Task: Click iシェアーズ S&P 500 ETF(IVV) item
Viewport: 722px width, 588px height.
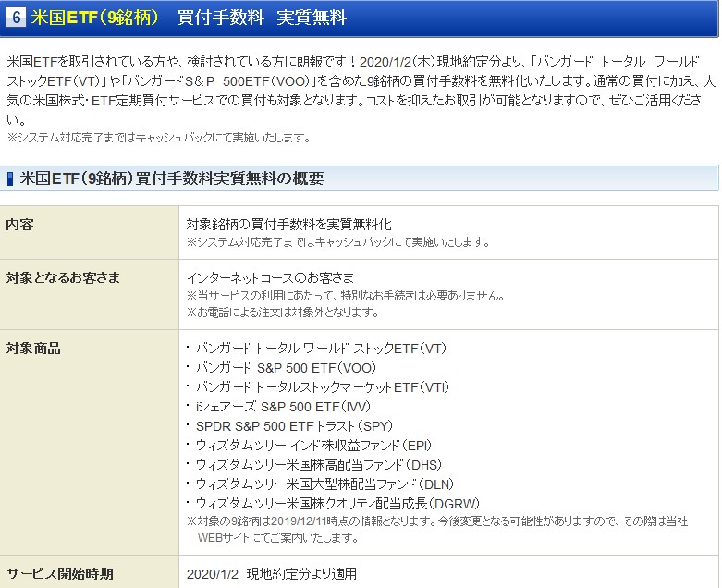Action: click(x=283, y=406)
